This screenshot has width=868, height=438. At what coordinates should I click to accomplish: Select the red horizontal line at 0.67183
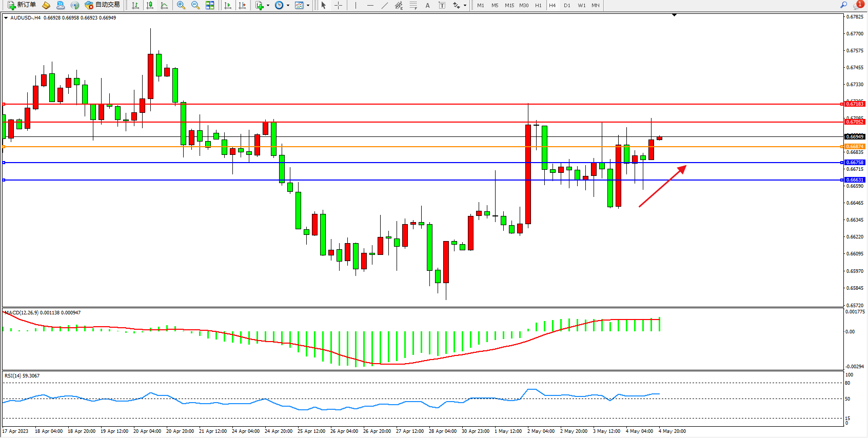click(410, 104)
